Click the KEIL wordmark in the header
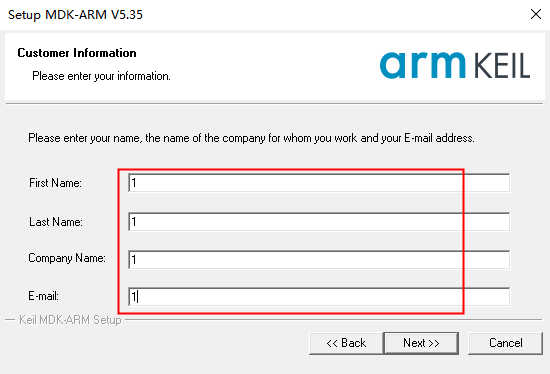The height and width of the screenshot is (374, 550). (x=502, y=66)
